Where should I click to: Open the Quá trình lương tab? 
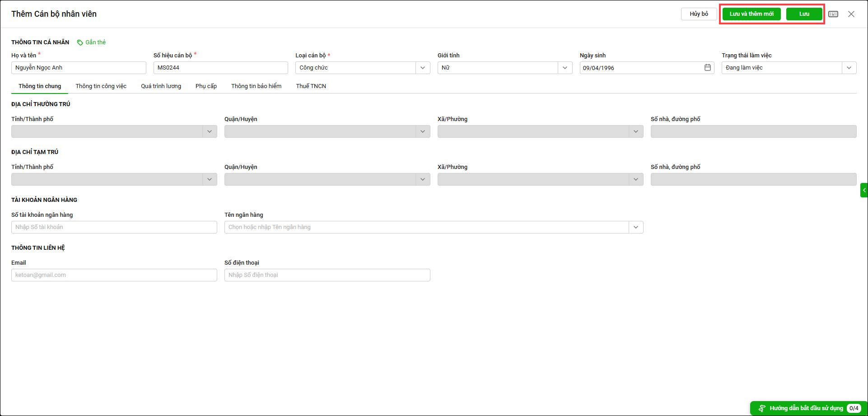click(161, 86)
